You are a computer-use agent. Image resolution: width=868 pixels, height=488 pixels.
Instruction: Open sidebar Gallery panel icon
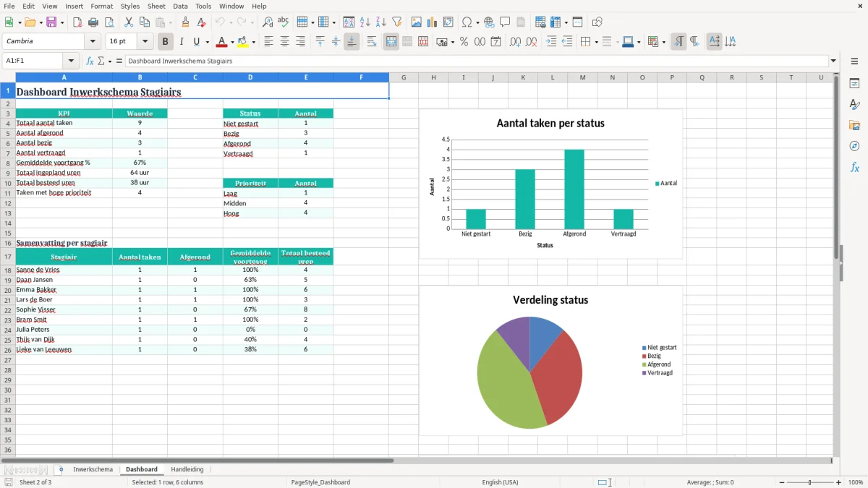pyautogui.click(x=854, y=126)
